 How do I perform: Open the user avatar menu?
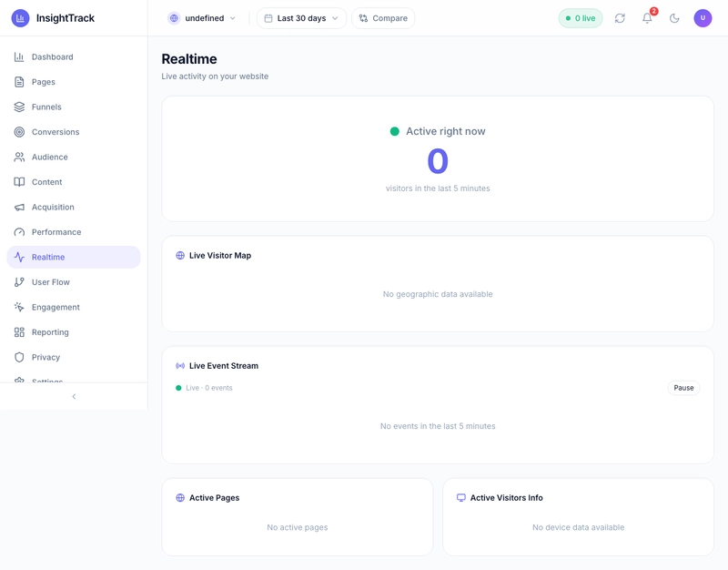pyautogui.click(x=703, y=18)
